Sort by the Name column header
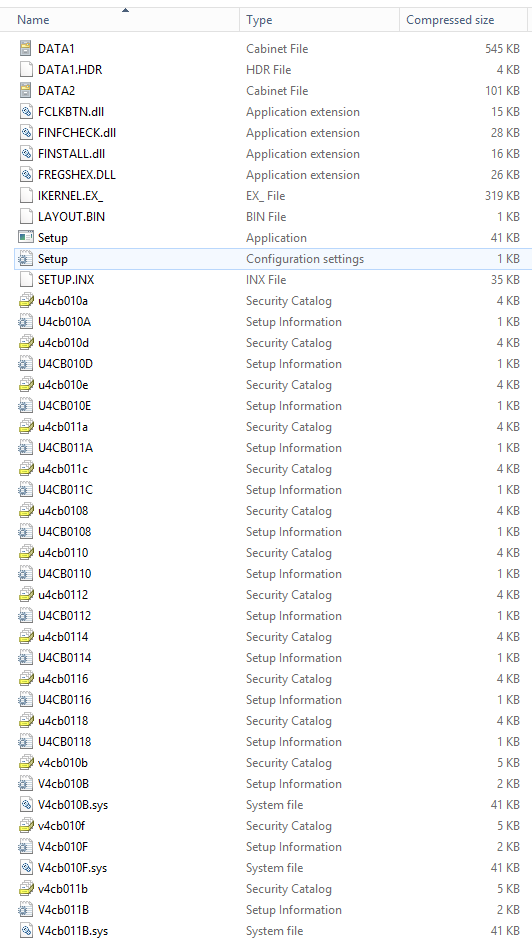 pos(33,20)
